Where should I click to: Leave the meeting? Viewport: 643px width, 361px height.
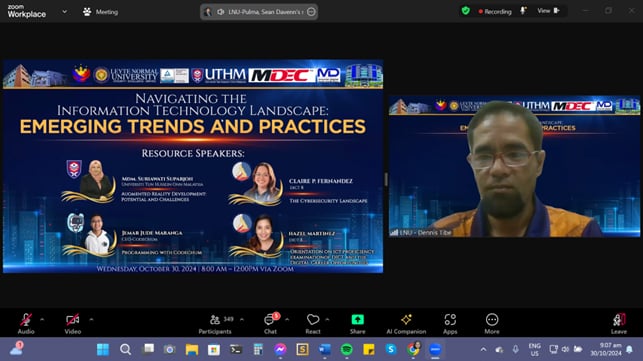(619, 323)
